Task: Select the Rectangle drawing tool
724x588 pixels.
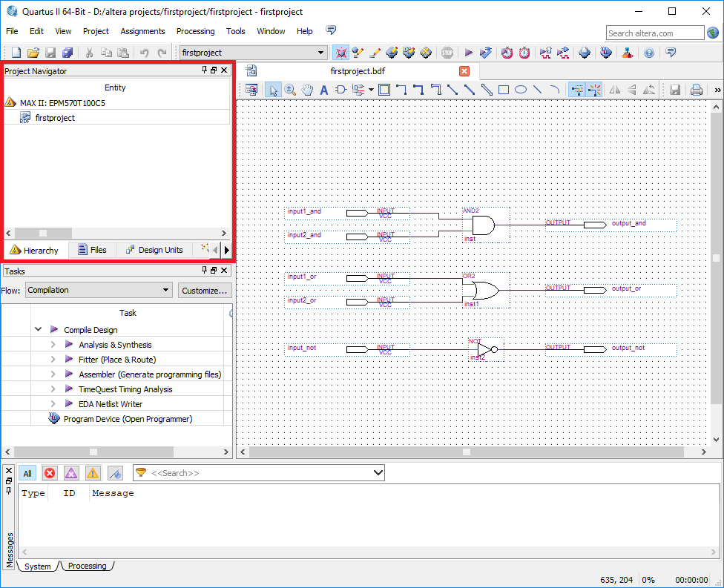Action: [504, 90]
